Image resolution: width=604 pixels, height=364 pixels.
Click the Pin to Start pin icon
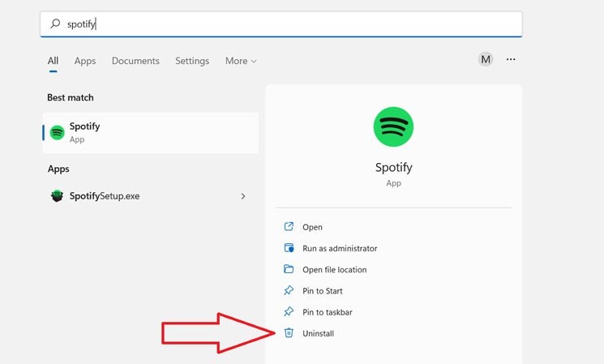(289, 290)
